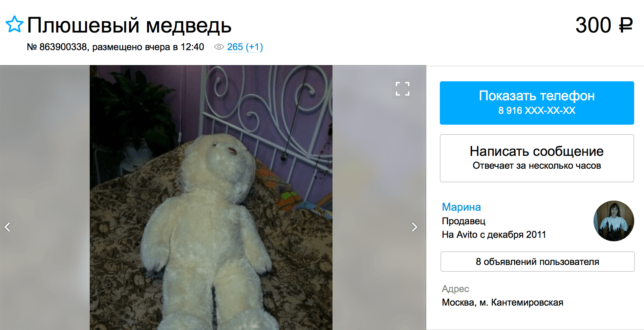Click the Продавец label under seller name
Image resolution: width=644 pixels, height=330 pixels.
click(x=464, y=221)
